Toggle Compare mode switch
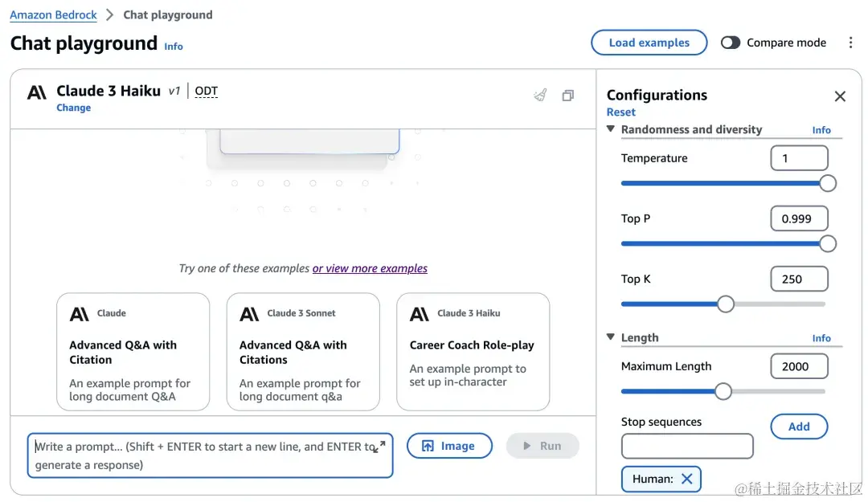This screenshot has width=868, height=502. tap(730, 43)
